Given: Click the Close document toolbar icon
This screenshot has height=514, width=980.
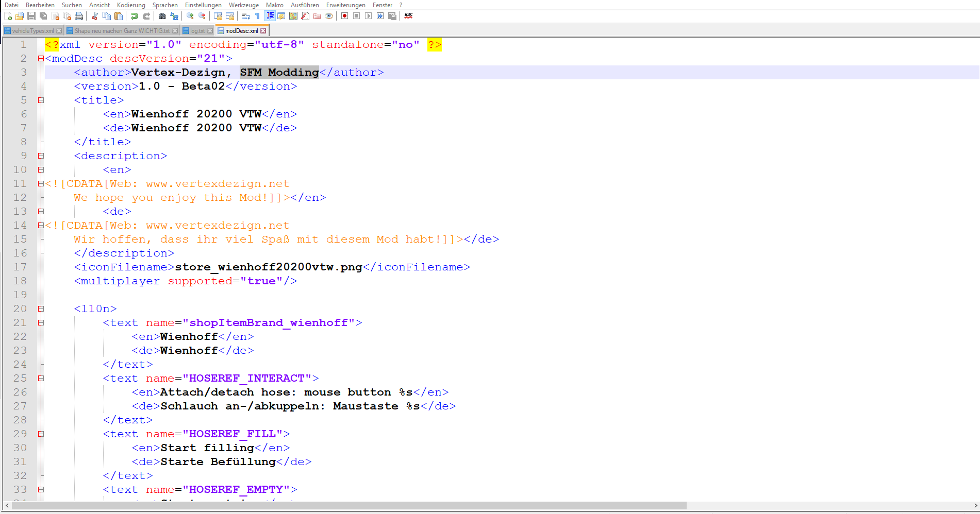Looking at the screenshot, I should pos(55,16).
